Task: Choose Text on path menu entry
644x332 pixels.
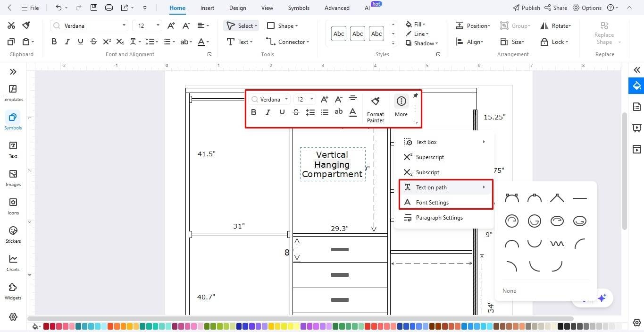Action: point(446,187)
